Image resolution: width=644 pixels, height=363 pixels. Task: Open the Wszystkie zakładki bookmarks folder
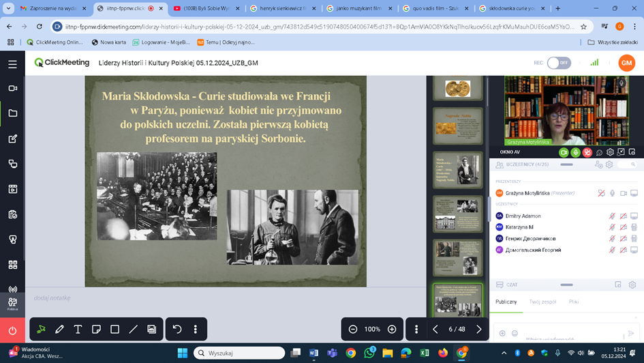[x=613, y=42]
